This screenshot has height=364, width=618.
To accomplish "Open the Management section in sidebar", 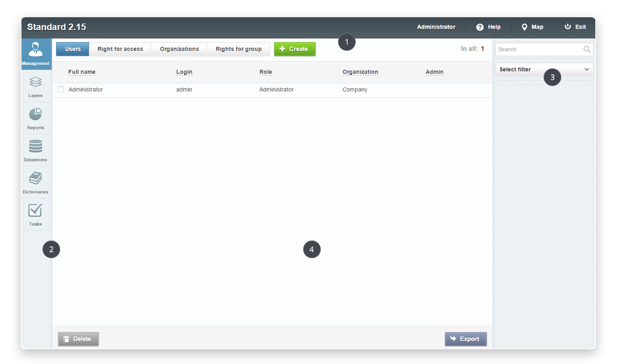I will click(36, 54).
